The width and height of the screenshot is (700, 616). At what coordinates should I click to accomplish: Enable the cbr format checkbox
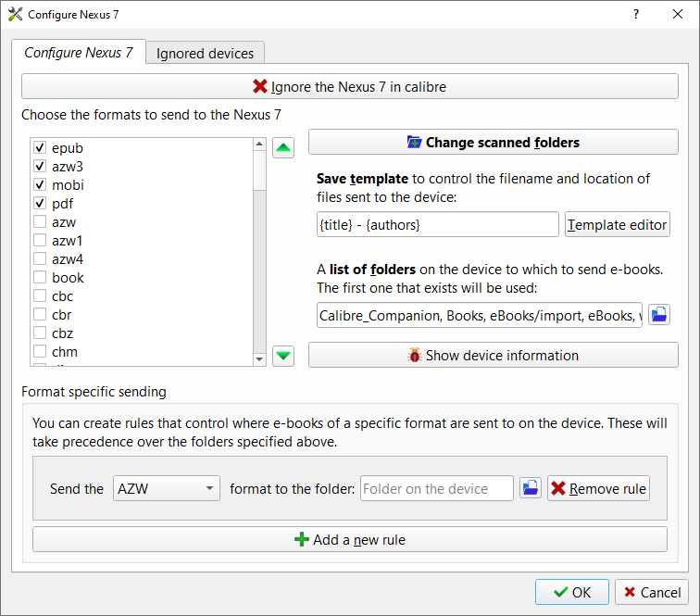coord(40,314)
